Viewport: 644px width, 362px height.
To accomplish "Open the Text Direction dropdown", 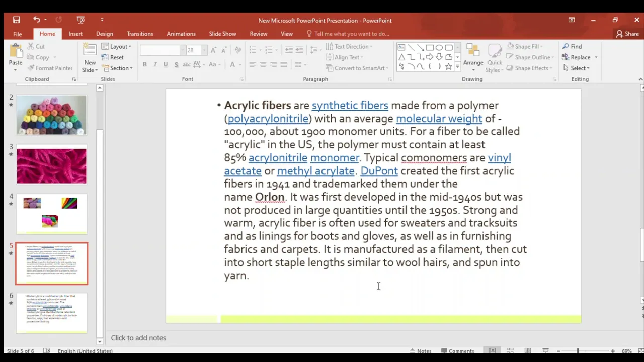I will (350, 46).
